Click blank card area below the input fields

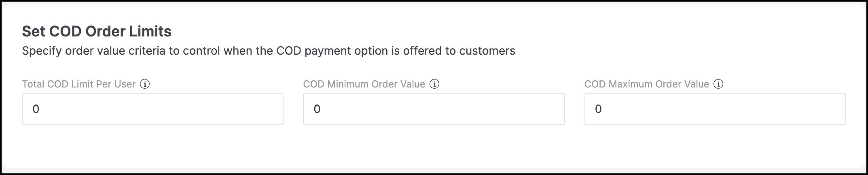pos(434,146)
